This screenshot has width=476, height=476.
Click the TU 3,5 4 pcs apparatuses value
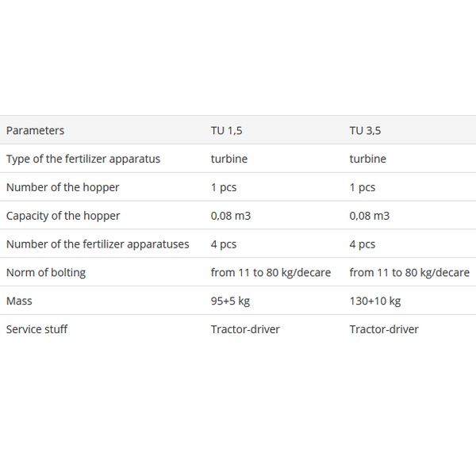tap(363, 244)
